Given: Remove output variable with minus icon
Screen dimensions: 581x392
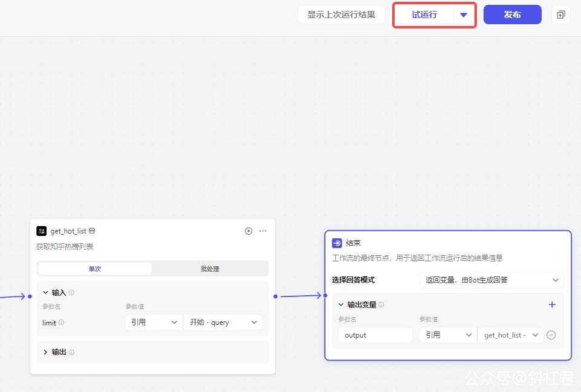Looking at the screenshot, I should (x=551, y=335).
